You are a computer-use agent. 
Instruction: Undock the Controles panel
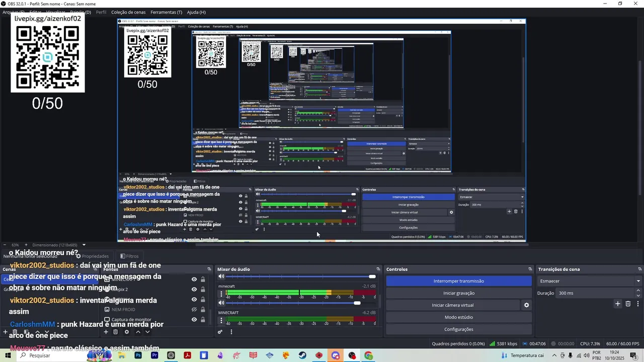point(530,269)
